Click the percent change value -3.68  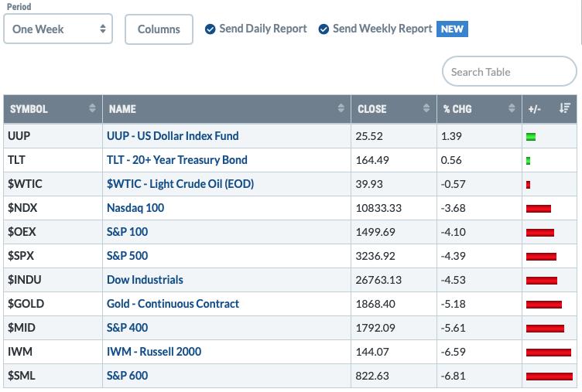[x=454, y=208]
